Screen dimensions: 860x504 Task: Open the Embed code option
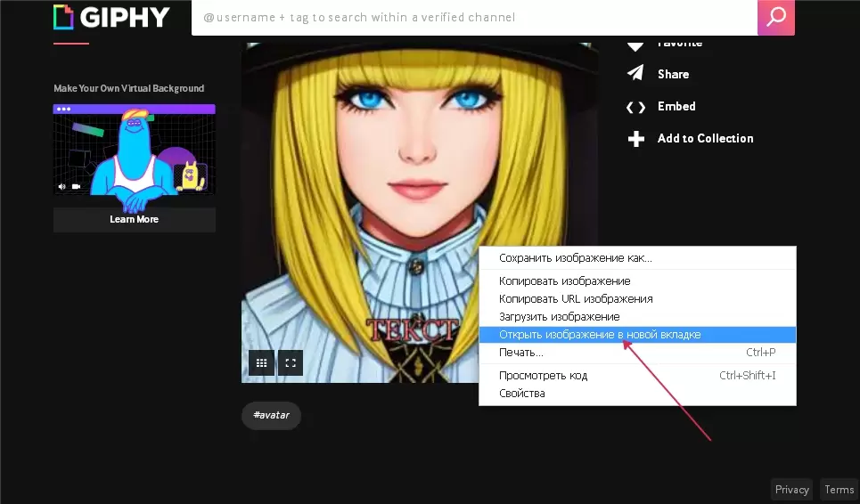[x=676, y=106]
